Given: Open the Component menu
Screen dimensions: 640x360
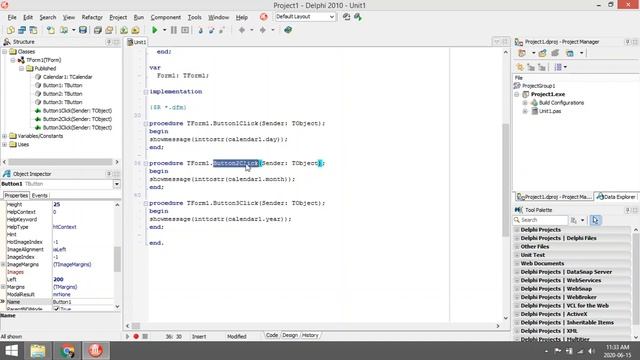Looking at the screenshot, I should point(165,17).
